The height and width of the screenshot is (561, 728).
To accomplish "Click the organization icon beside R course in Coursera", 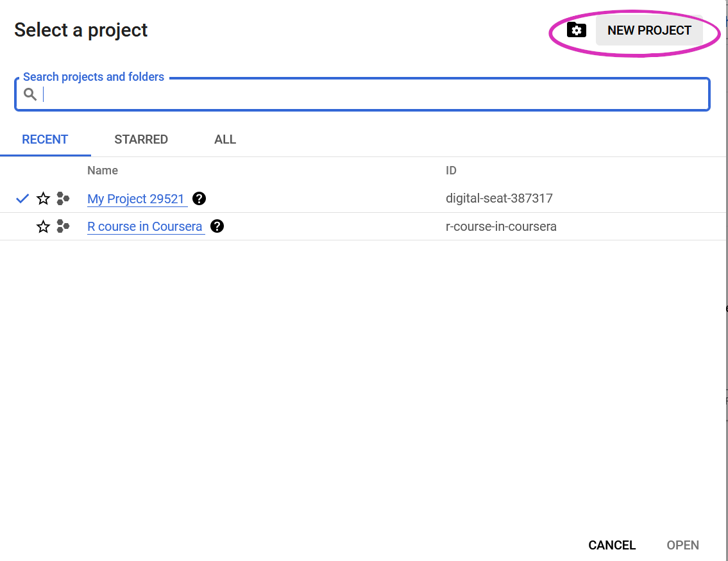I will [63, 226].
